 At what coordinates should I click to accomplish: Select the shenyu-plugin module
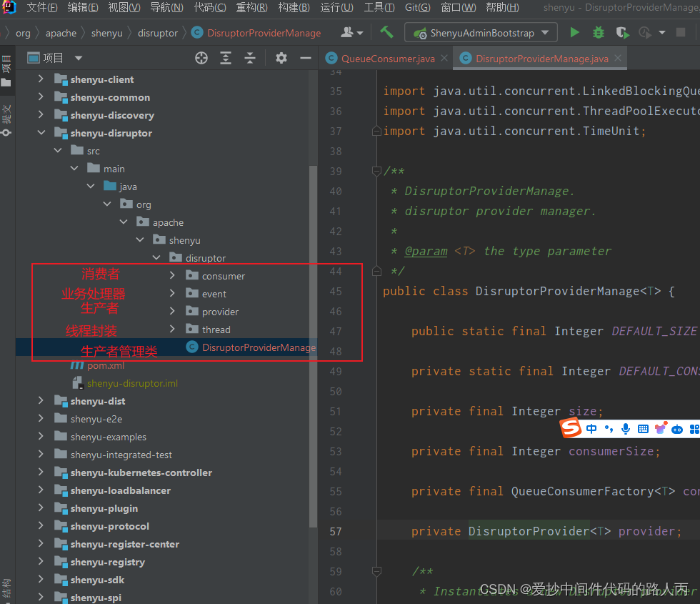104,508
